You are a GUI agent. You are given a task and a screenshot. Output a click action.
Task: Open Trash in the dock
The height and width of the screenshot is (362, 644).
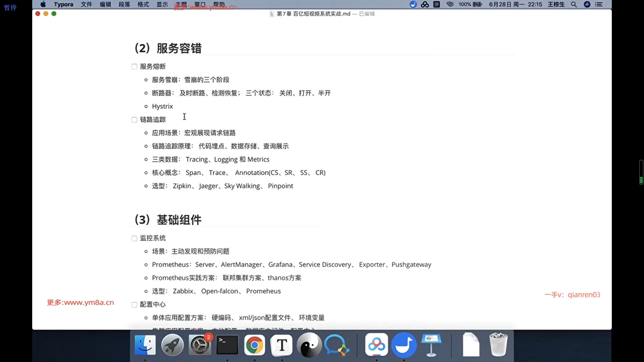pos(498,345)
